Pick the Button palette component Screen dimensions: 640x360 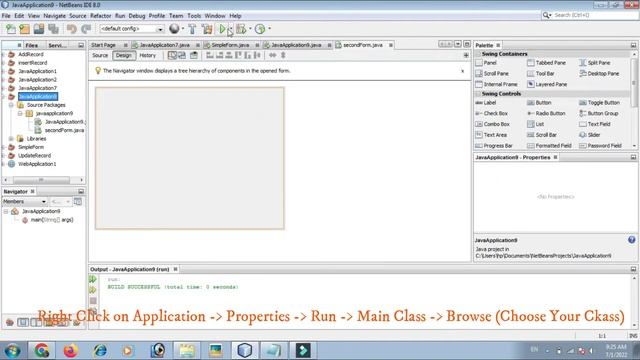(x=539, y=103)
